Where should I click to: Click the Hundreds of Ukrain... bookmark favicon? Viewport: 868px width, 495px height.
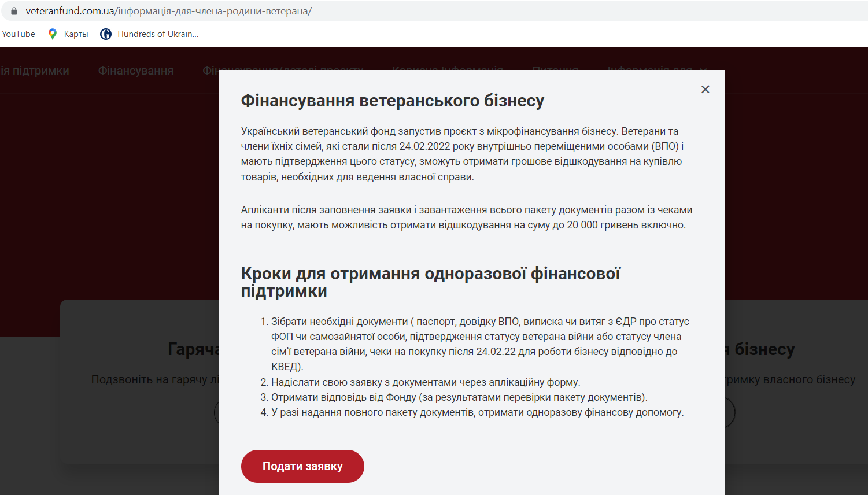click(106, 34)
